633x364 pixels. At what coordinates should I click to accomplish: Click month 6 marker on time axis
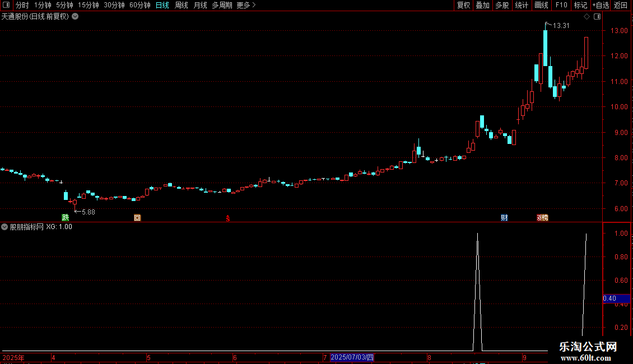coord(235,357)
